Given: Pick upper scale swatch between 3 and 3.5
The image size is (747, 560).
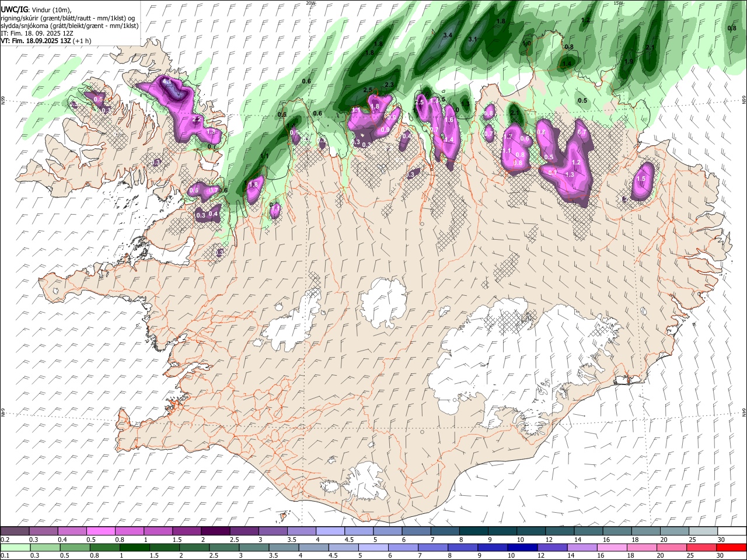Looking at the screenshot, I should [272, 531].
